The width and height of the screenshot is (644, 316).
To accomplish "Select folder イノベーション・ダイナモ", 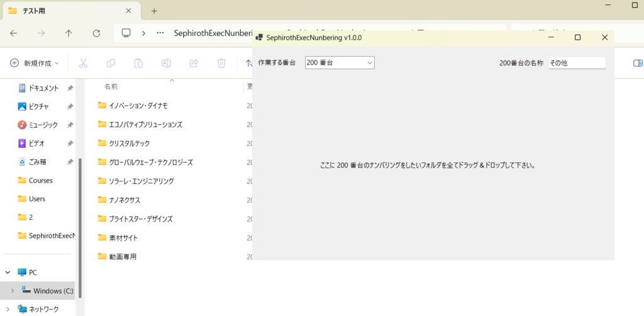I will point(133,106).
